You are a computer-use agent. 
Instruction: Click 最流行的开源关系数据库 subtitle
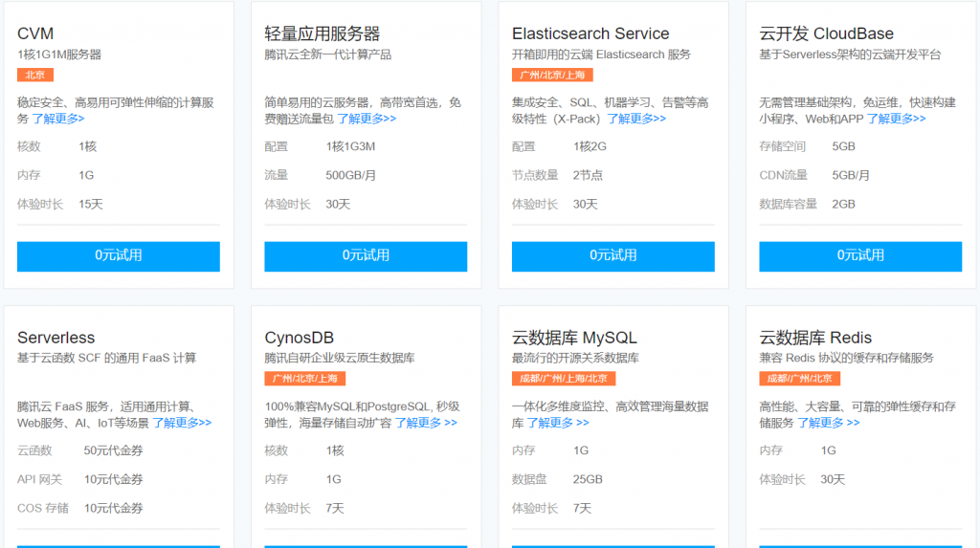575,358
